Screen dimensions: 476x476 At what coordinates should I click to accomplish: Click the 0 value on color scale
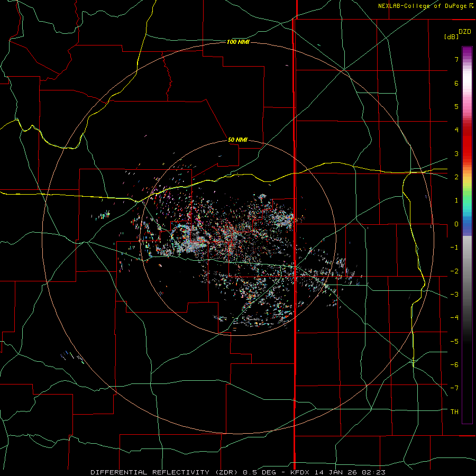click(456, 224)
